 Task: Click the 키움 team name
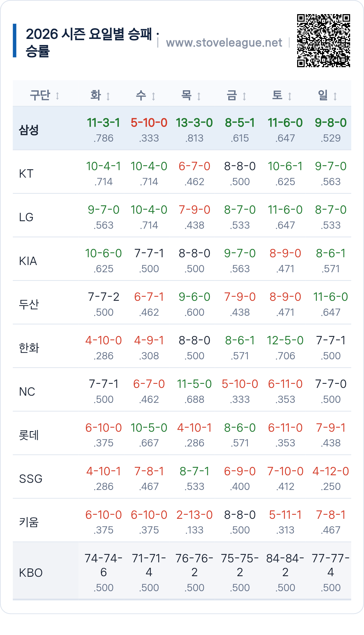pyautogui.click(x=29, y=522)
